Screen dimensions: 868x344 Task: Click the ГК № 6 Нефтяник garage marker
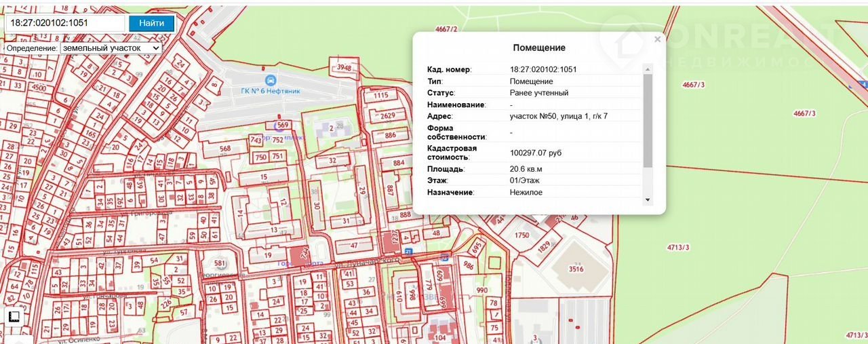coord(271,79)
